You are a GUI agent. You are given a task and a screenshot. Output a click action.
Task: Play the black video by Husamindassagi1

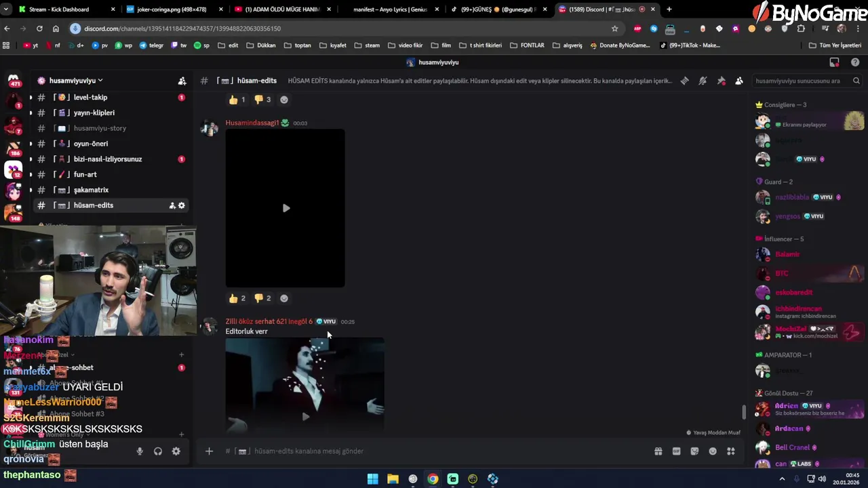tap(285, 208)
